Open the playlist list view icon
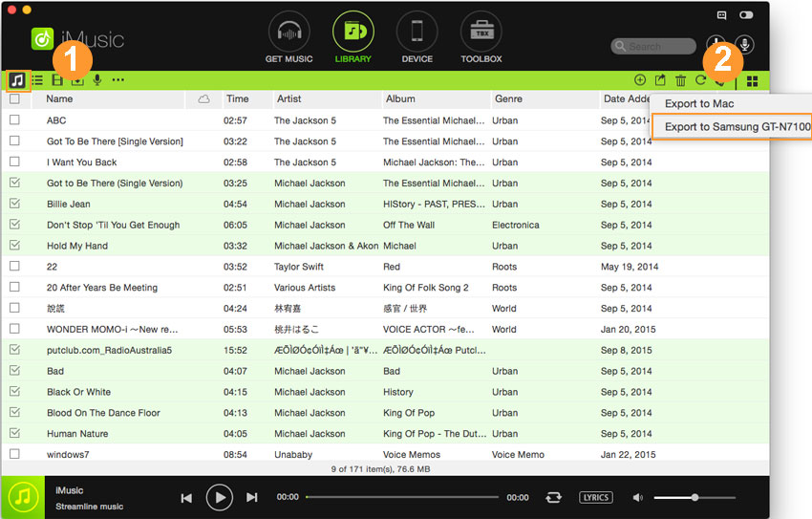 pyautogui.click(x=38, y=80)
